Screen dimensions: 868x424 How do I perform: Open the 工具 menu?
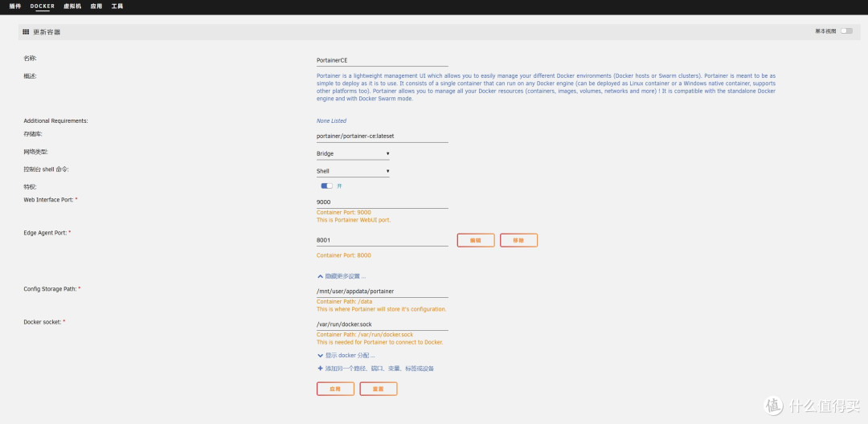click(117, 6)
